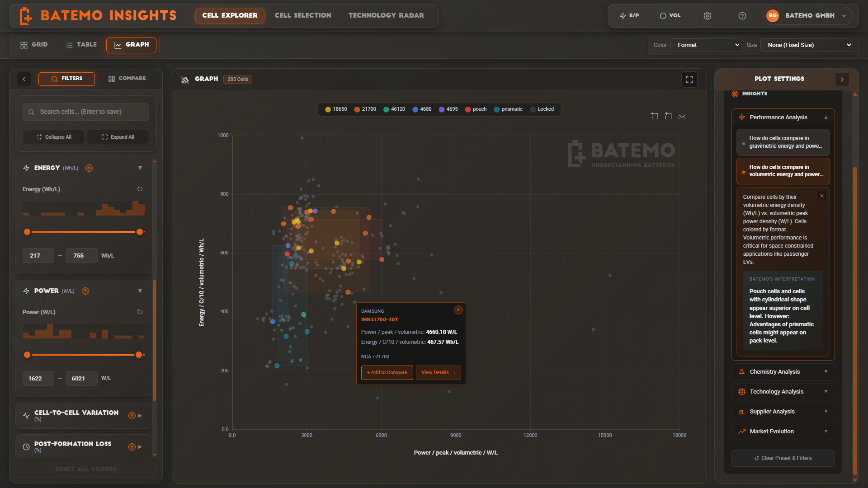Reset the Energy filter values
Screen dimensions: 868x488
pyautogui.click(x=140, y=189)
